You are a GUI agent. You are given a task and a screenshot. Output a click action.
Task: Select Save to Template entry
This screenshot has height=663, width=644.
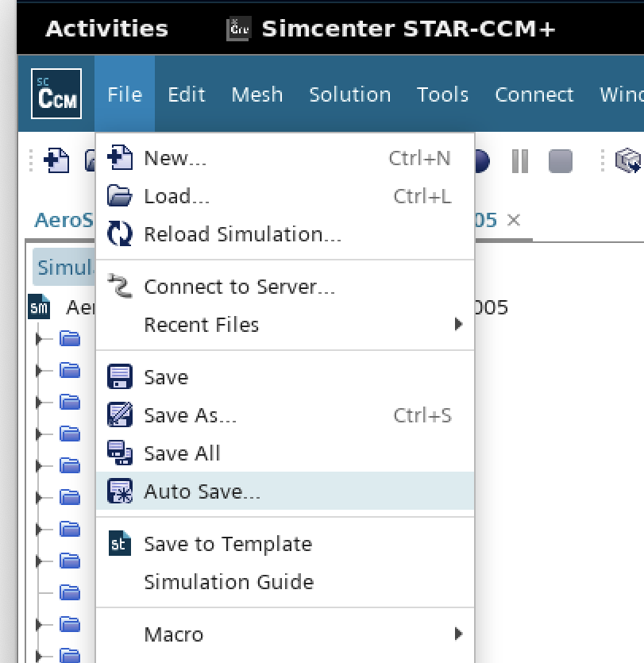click(x=285, y=544)
